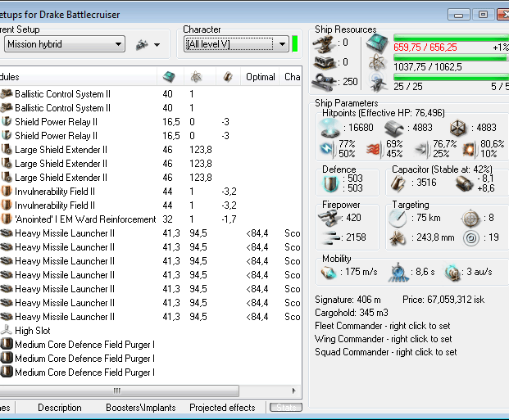509x420 pixels.
Task: Click the explosive resistance icon showing 80,6%
Action: [470, 149]
